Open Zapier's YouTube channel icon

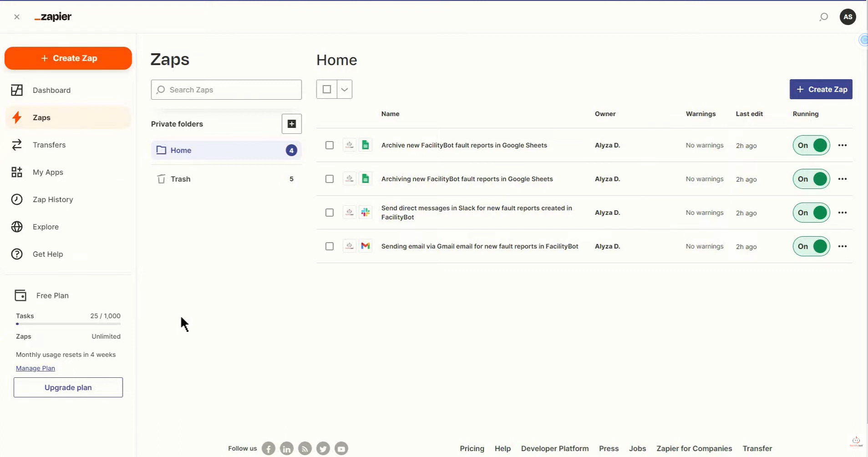tap(341, 449)
